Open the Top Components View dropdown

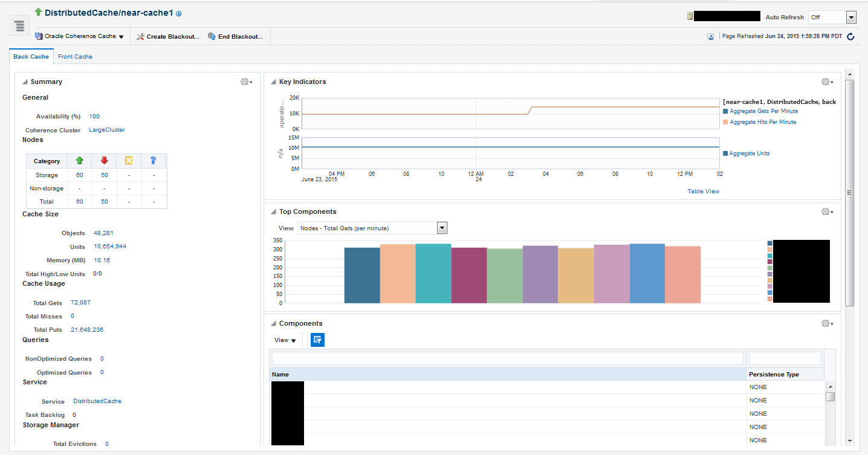[372, 228]
